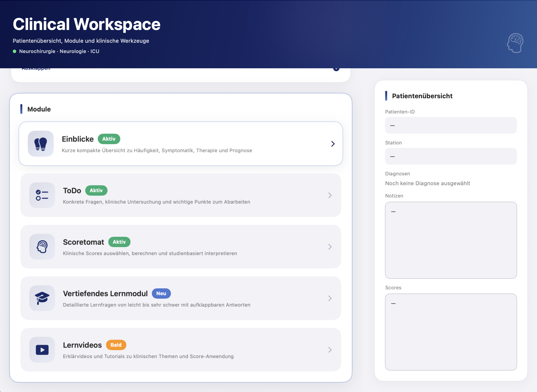Open ToDo using its right chevron
Viewport: 537px width, 392px height.
click(330, 195)
